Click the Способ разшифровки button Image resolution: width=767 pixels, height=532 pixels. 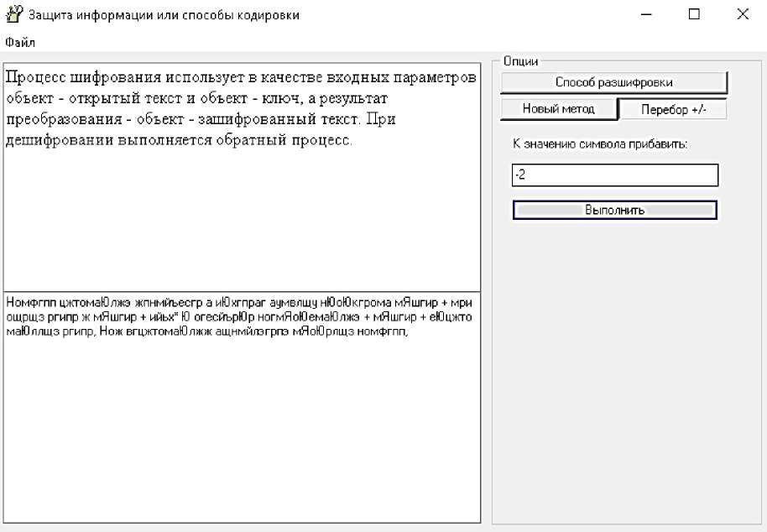[x=614, y=82]
